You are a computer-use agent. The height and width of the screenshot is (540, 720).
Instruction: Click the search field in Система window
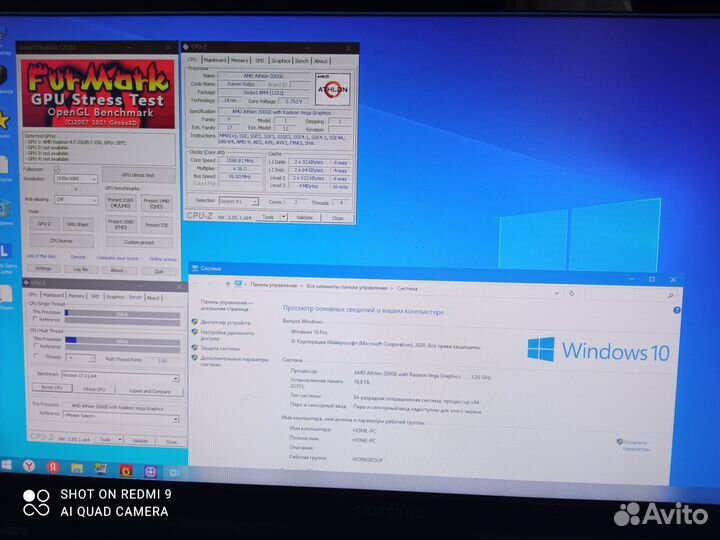(628, 296)
